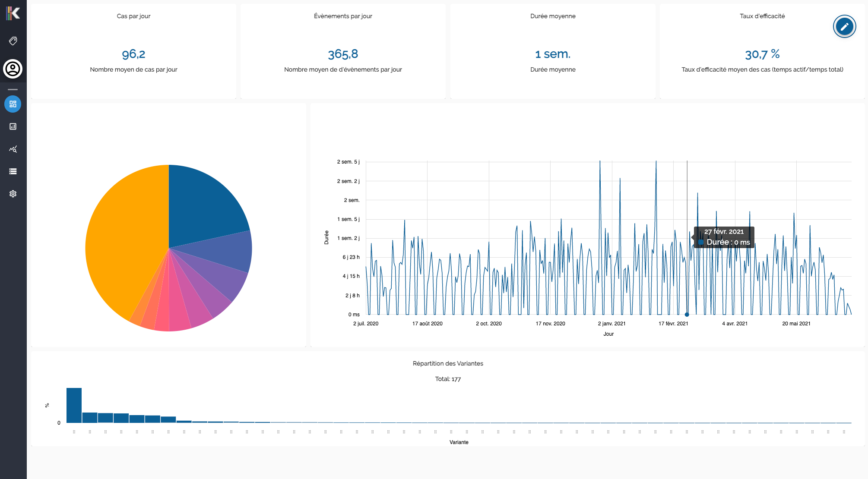Click the '17 févr. 2021' axis label

point(673,324)
